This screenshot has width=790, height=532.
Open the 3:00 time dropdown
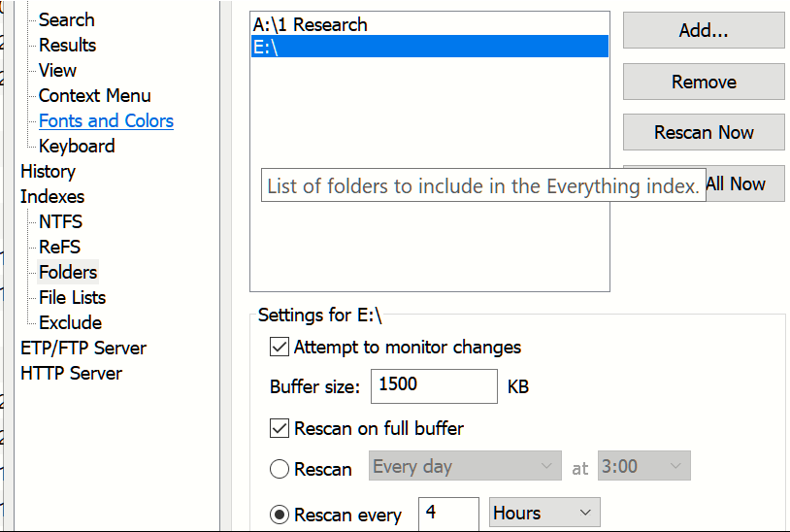tap(643, 466)
